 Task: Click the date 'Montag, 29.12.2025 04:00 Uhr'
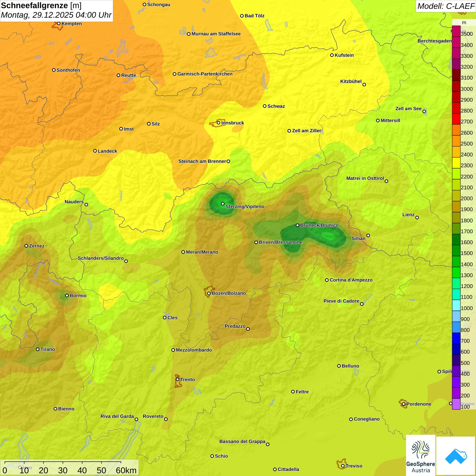[56, 15]
